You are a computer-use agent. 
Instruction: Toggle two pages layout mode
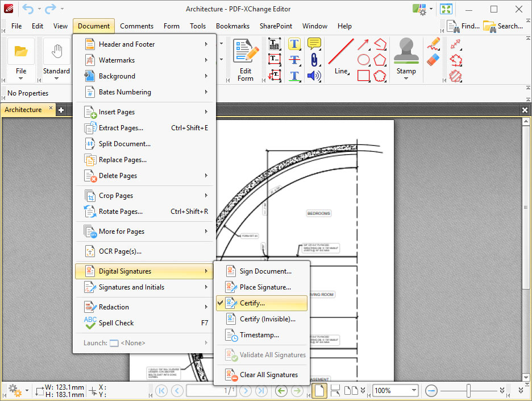coord(351,391)
